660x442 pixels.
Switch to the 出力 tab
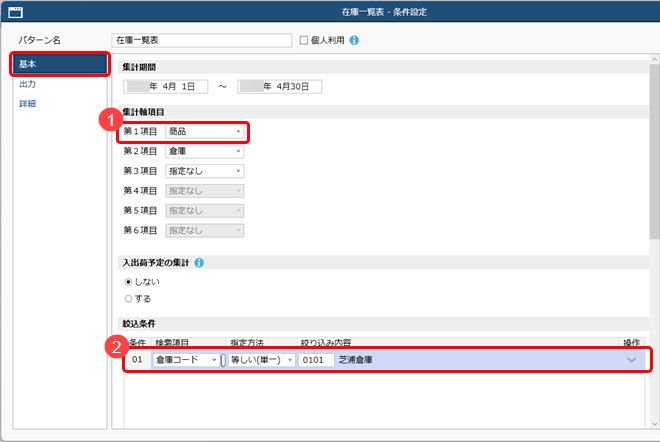[28, 84]
